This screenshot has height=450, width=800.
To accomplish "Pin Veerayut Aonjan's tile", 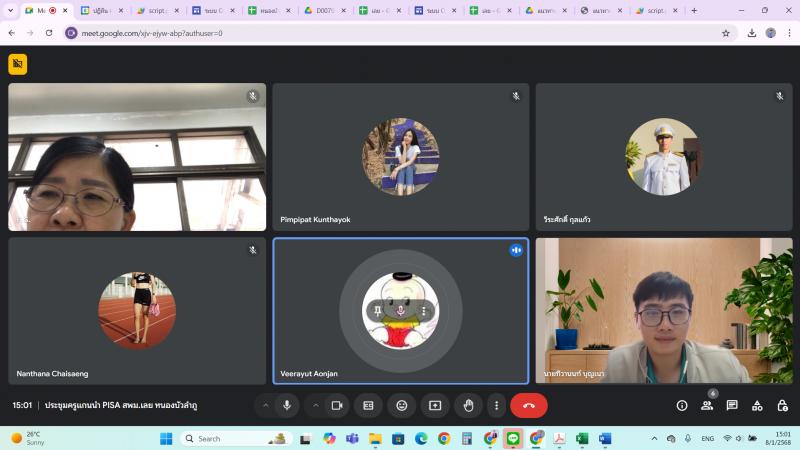I will [x=378, y=311].
